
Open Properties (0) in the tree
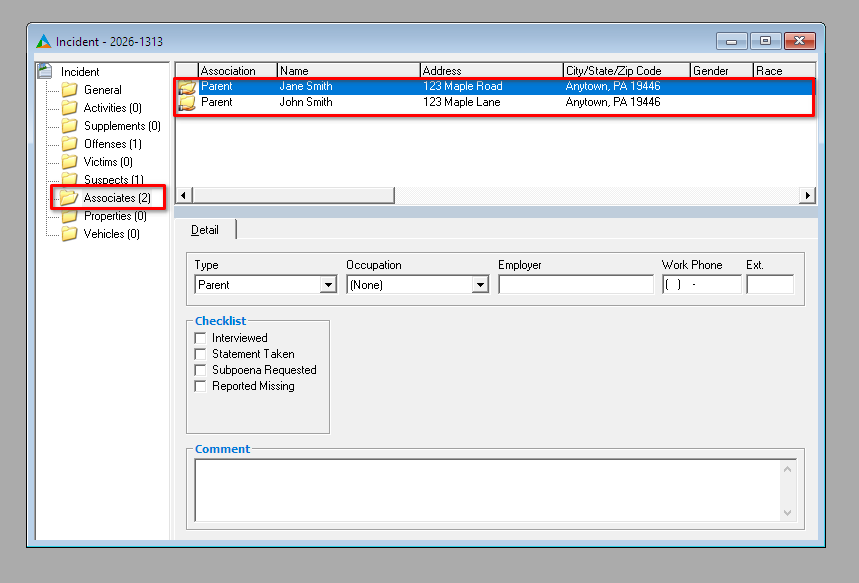pyautogui.click(x=115, y=216)
